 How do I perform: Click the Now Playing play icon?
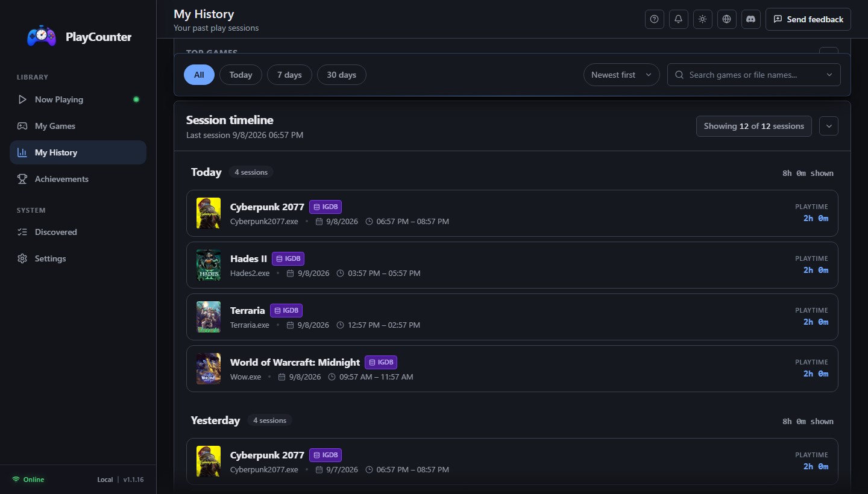[22, 99]
